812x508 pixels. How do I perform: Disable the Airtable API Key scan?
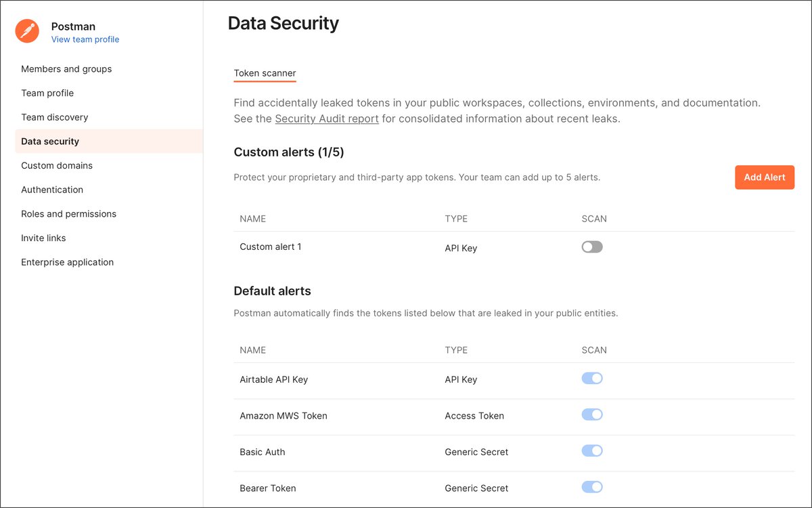click(592, 379)
